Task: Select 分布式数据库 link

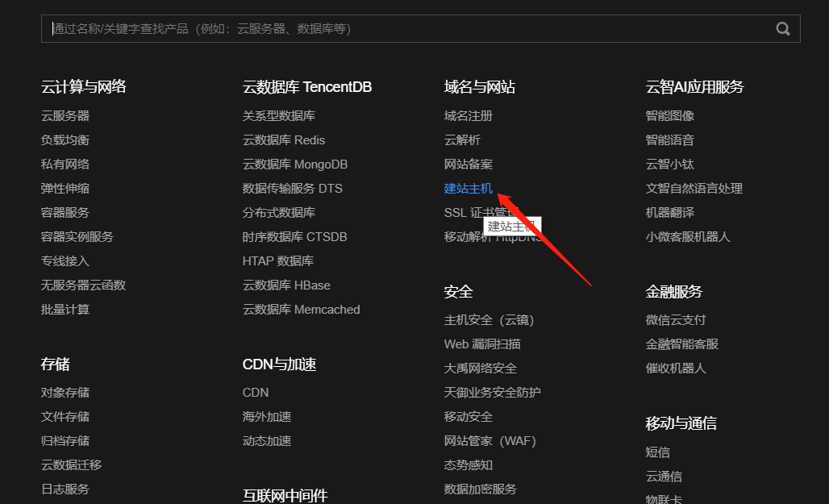Action: point(279,213)
